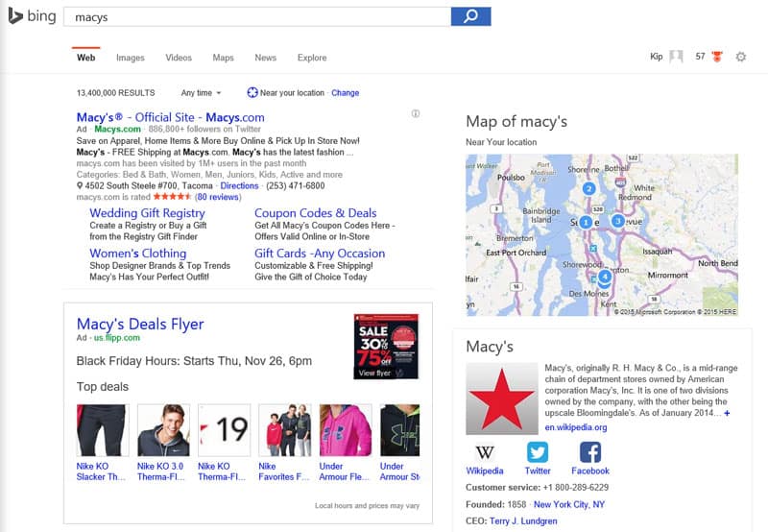Viewport: 768px width, 532px height.
Task: Open the Facebook text link
Action: (590, 471)
